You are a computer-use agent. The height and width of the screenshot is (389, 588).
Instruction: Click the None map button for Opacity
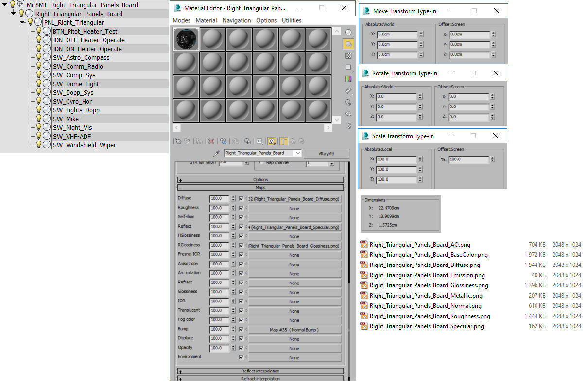pos(294,348)
